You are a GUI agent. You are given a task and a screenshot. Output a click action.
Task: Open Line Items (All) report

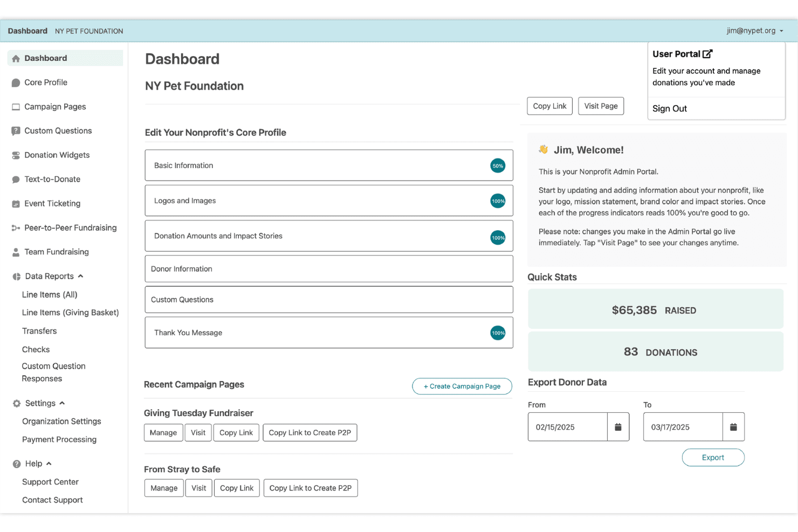click(50, 295)
